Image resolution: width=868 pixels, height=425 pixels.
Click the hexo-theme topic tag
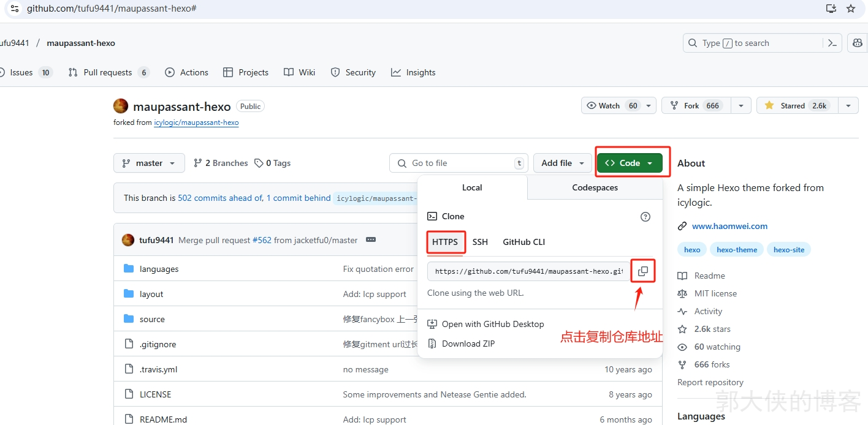click(x=737, y=249)
